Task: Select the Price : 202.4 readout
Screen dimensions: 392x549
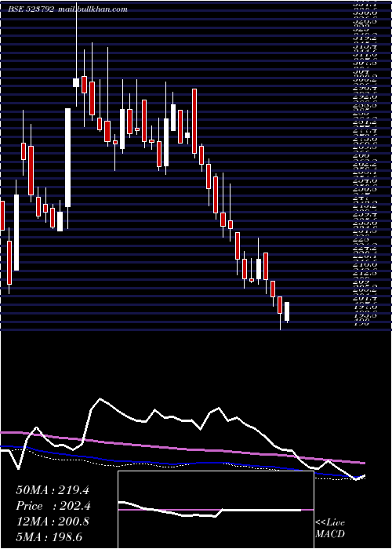Action: click(53, 506)
